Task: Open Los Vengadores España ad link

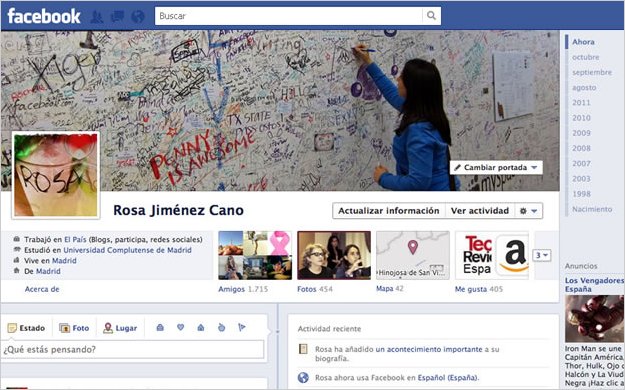Action: click(594, 285)
